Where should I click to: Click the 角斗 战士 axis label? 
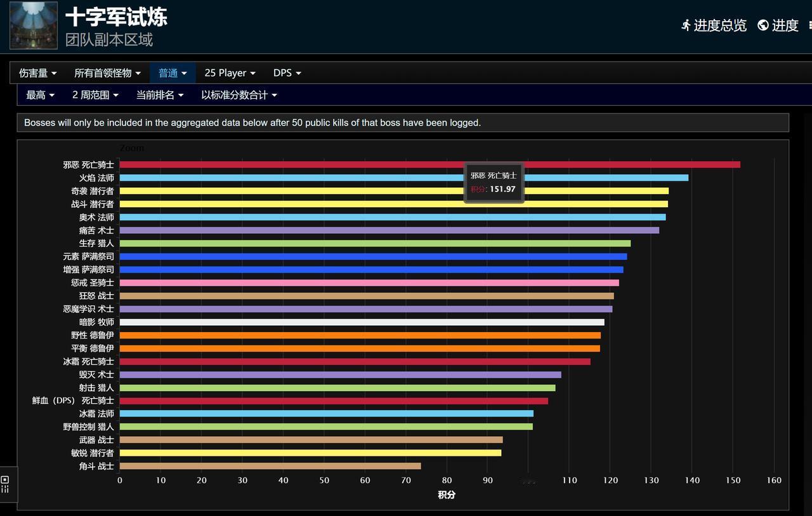tap(96, 466)
